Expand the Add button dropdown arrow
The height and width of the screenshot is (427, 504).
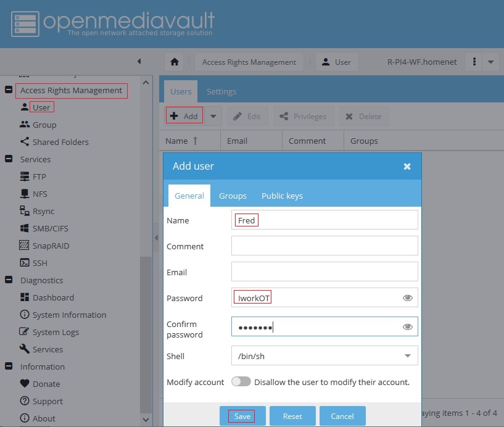tap(213, 116)
